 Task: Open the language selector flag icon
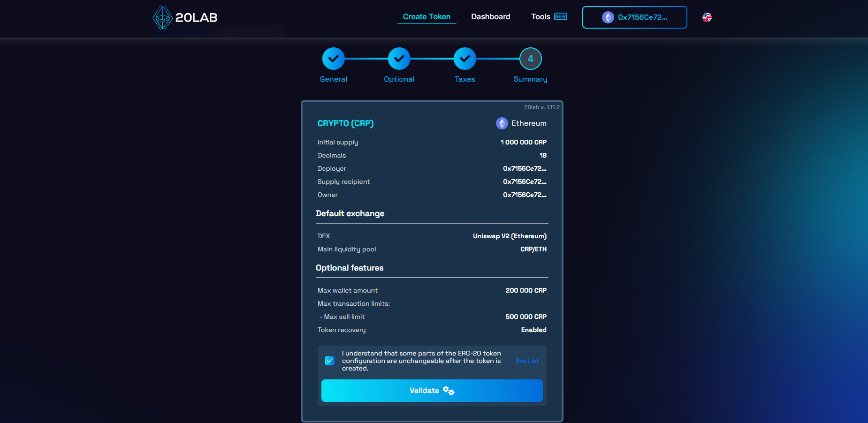(x=707, y=17)
